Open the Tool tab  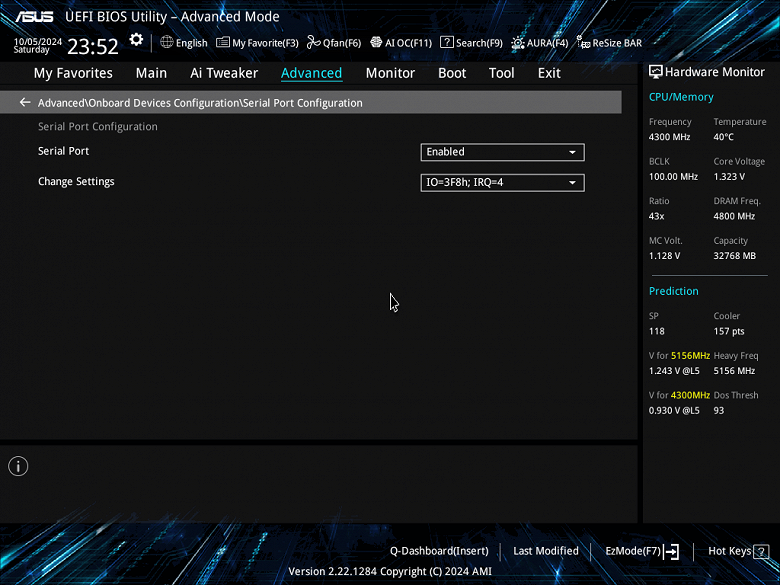501,73
